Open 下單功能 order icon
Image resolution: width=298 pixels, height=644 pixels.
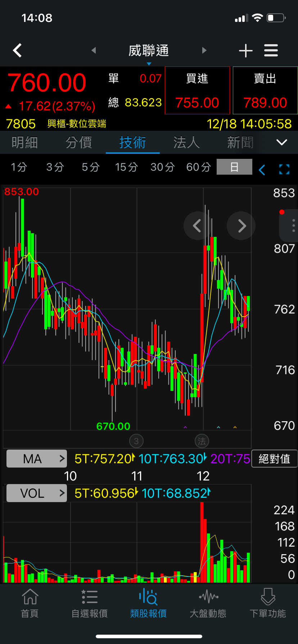click(268, 604)
